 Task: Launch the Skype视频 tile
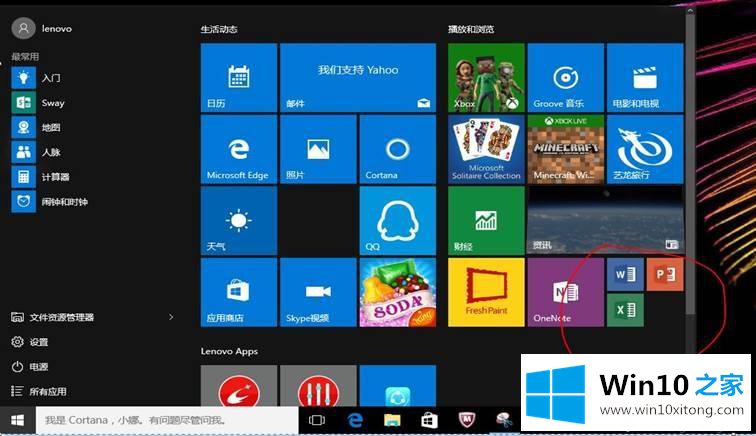[x=318, y=292]
